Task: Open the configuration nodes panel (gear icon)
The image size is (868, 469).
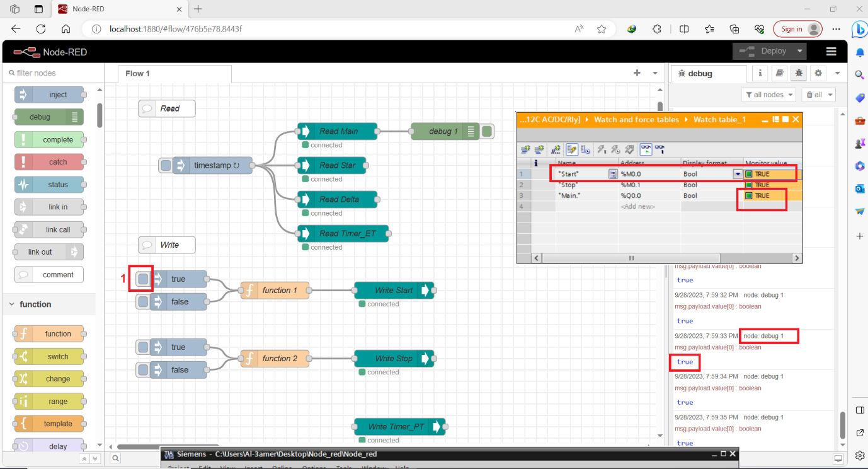Action: [x=818, y=73]
